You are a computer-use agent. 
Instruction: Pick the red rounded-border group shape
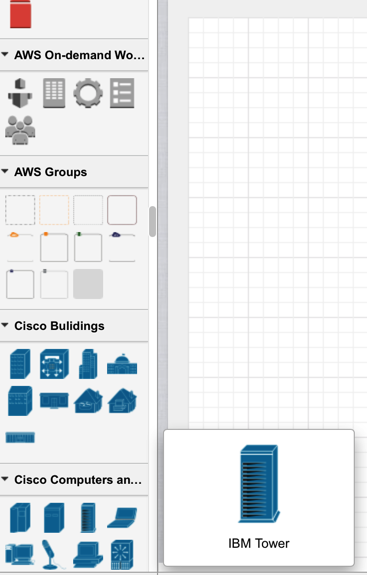pos(122,210)
